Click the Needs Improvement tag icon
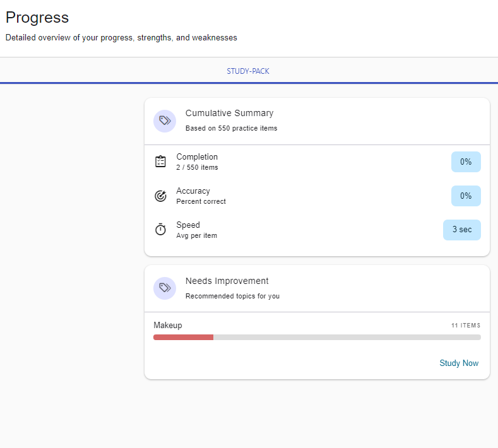The width and height of the screenshot is (498, 448). 165,288
